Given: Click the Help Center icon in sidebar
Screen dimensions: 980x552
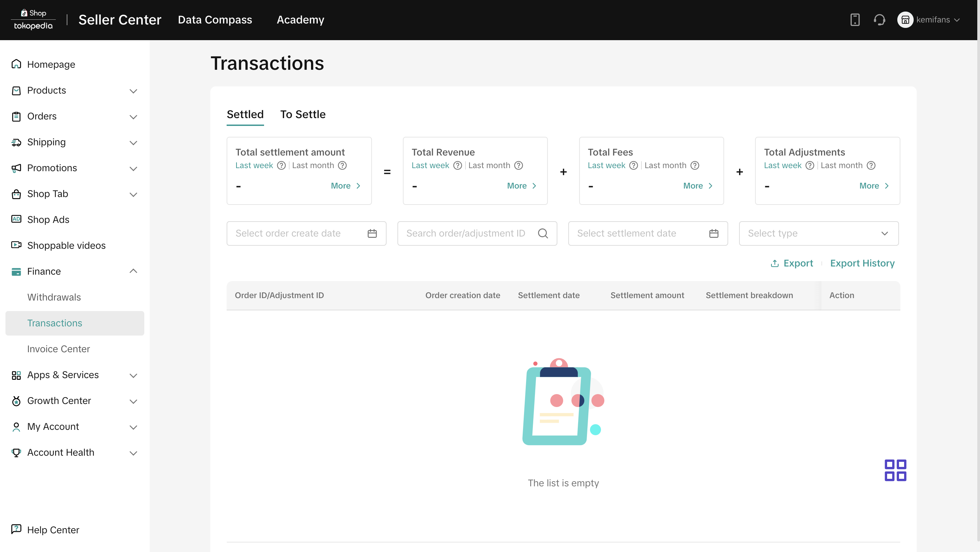Looking at the screenshot, I should tap(16, 529).
